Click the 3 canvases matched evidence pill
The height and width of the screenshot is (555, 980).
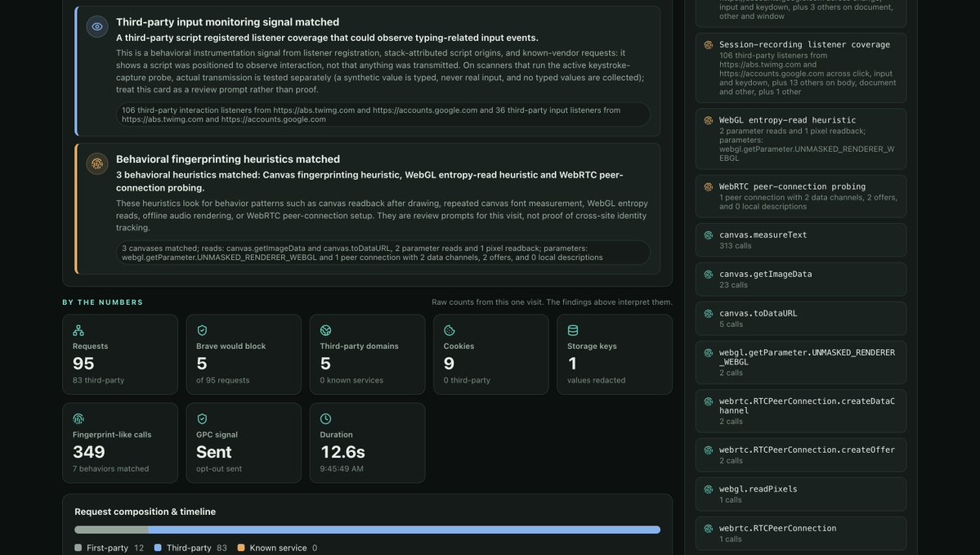[383, 253]
